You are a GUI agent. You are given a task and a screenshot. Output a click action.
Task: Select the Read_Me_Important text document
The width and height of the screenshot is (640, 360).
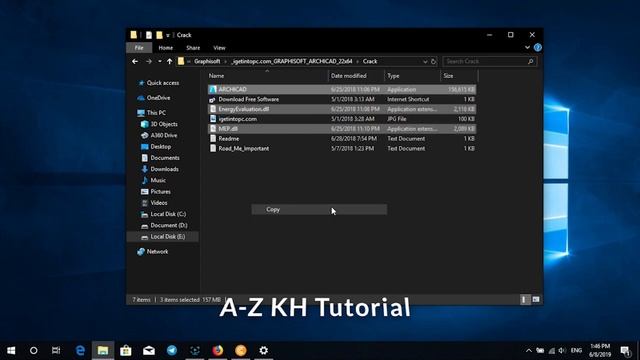click(342, 149)
